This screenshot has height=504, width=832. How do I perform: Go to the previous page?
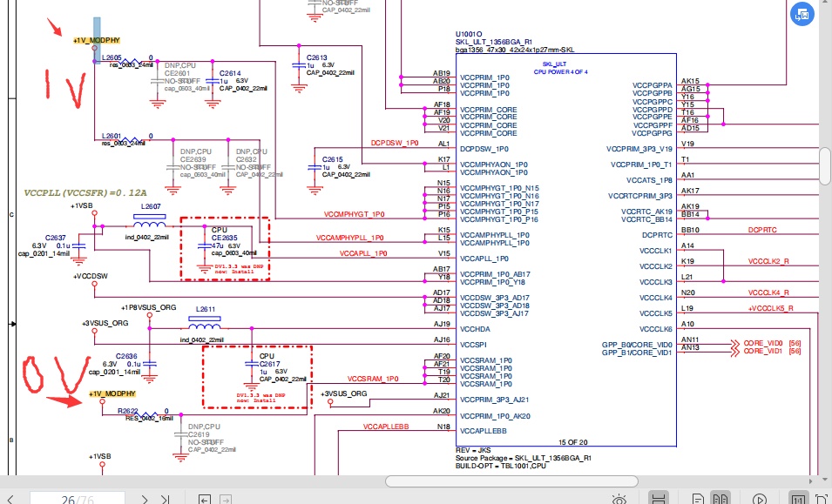(x=10, y=500)
